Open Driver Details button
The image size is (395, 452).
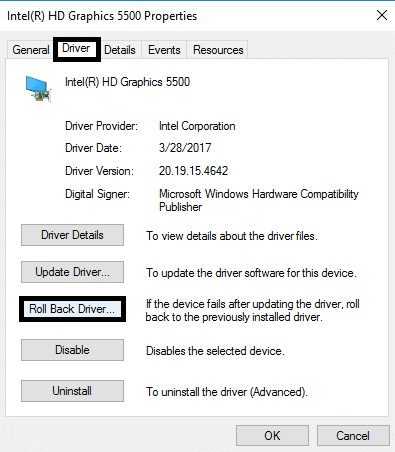pyautogui.click(x=72, y=235)
